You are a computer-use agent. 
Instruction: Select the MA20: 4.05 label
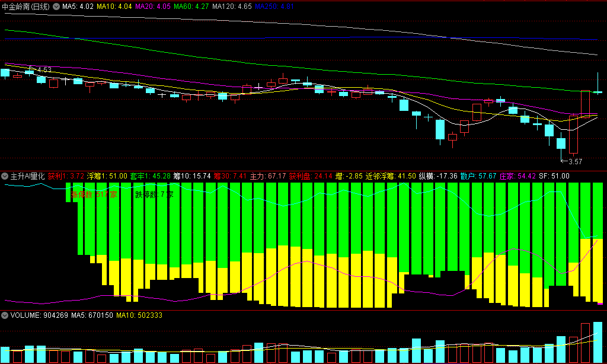pyautogui.click(x=152, y=7)
